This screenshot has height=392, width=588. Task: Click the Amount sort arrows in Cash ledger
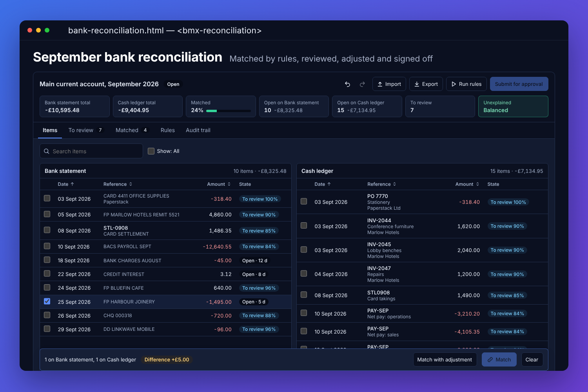(x=477, y=184)
